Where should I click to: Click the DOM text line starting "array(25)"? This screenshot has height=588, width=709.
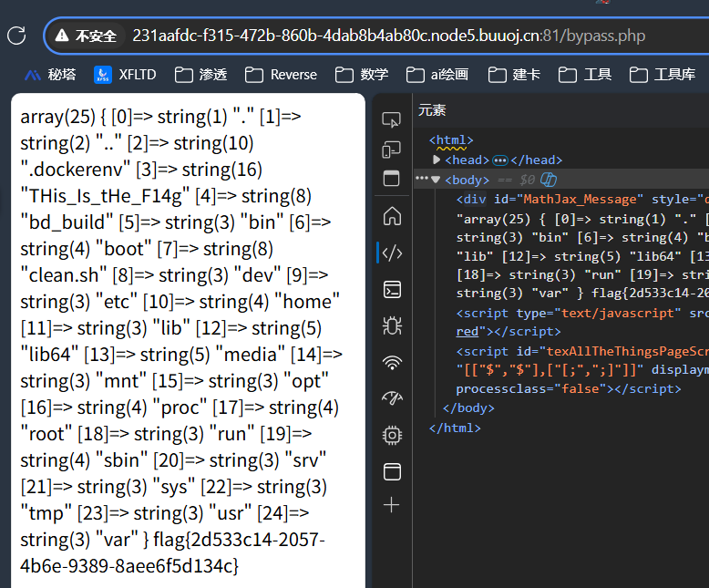click(x=582, y=220)
